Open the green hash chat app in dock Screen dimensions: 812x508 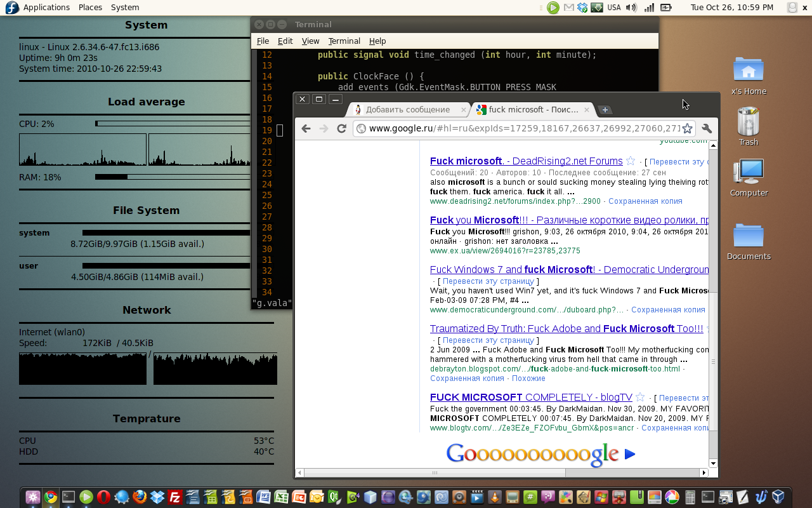click(530, 497)
